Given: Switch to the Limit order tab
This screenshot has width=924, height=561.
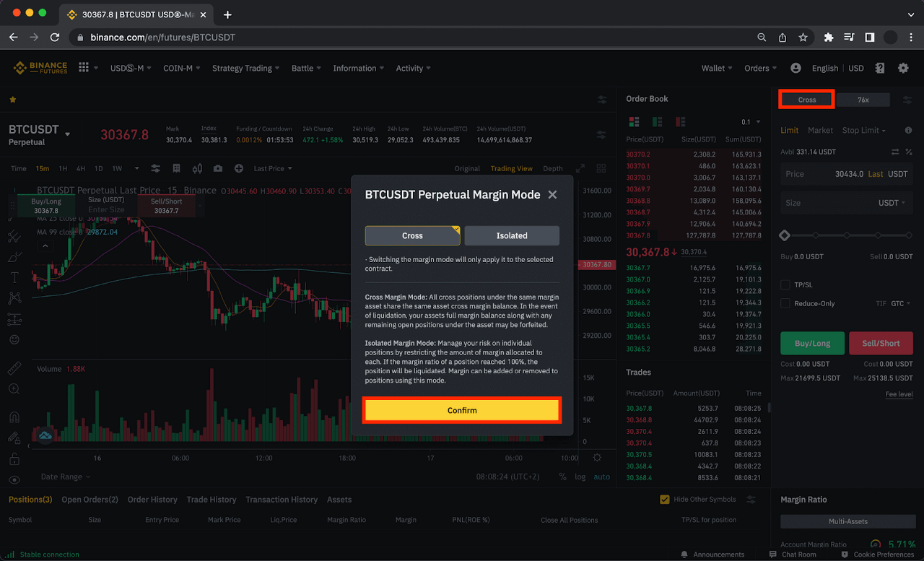Looking at the screenshot, I should (x=790, y=130).
